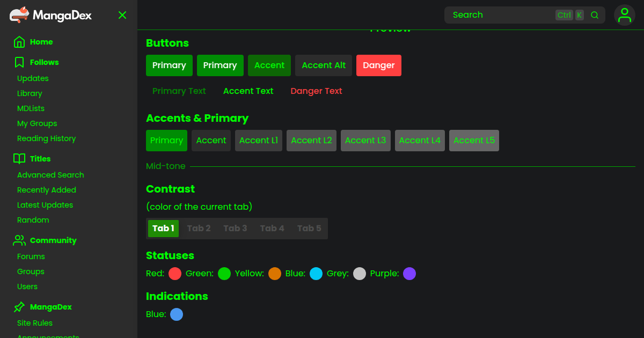This screenshot has width=644, height=338.
Task: Click the Accent button under Buttons
Action: 269,65
